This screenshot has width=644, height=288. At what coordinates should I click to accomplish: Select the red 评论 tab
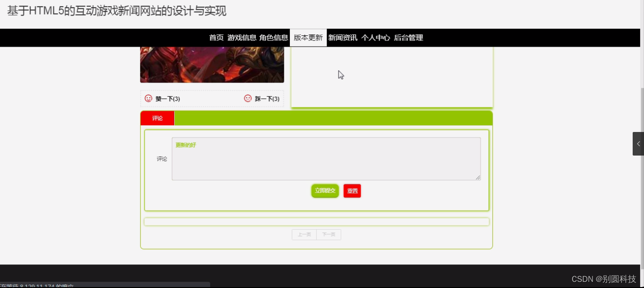click(157, 118)
